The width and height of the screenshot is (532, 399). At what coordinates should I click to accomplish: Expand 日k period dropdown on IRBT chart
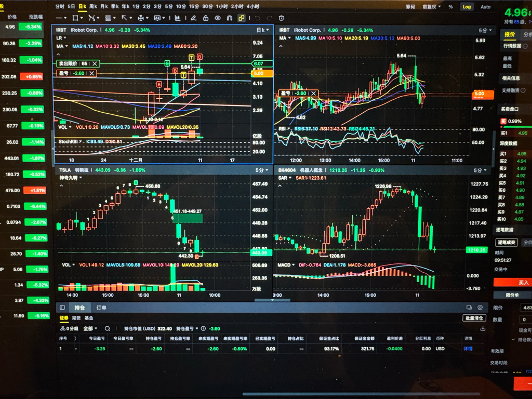[263, 30]
